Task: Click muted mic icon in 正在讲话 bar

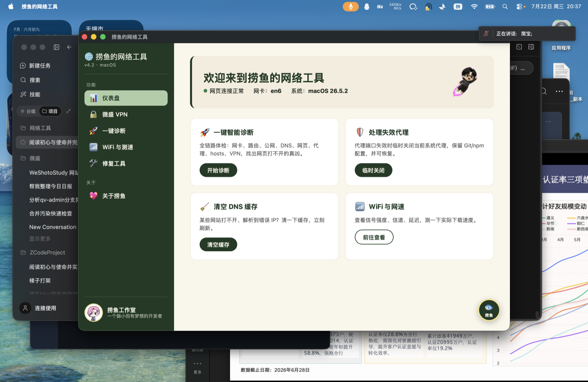Action: click(x=486, y=34)
